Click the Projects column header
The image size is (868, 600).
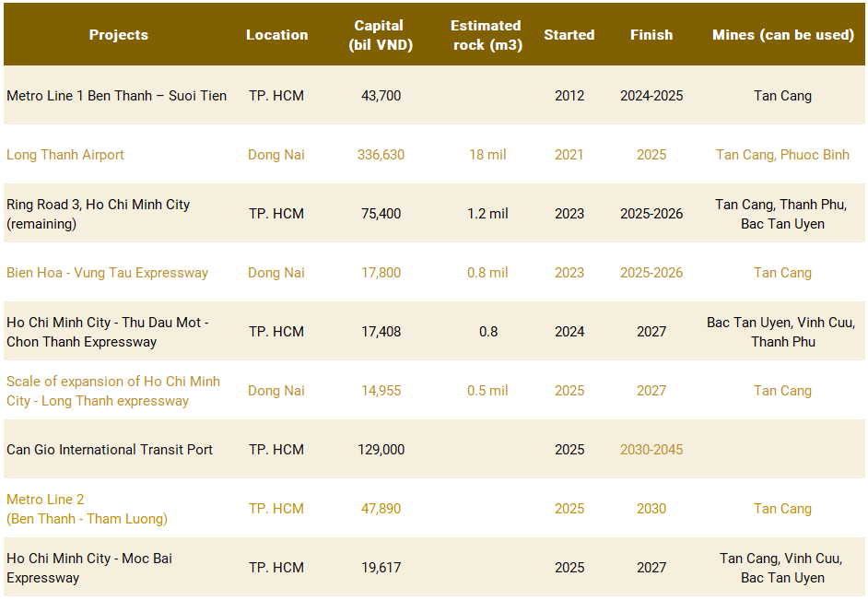point(119,35)
